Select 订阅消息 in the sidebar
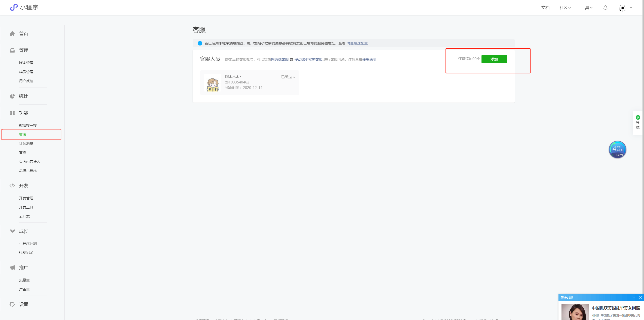 (26, 144)
